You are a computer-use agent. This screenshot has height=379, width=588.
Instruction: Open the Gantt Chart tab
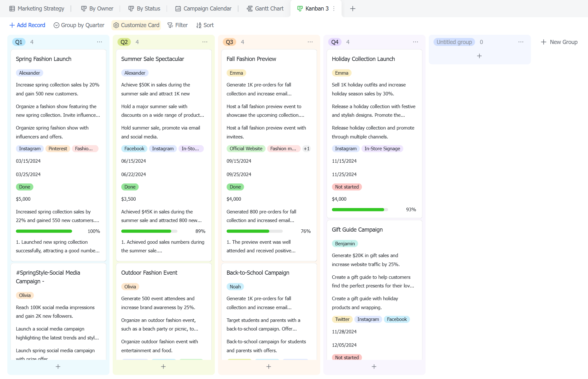point(265,9)
